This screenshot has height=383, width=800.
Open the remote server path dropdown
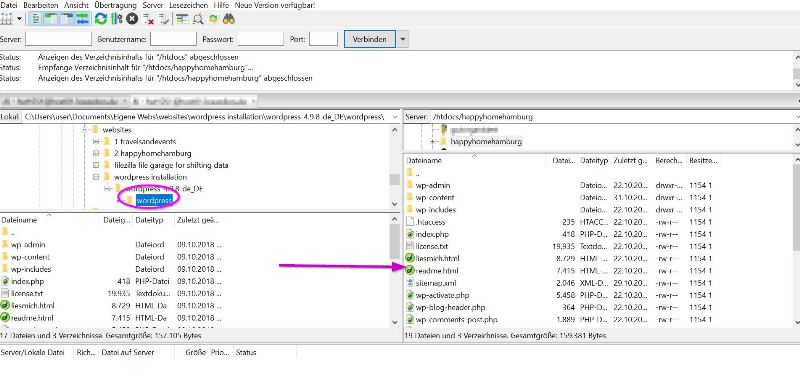[x=796, y=117]
